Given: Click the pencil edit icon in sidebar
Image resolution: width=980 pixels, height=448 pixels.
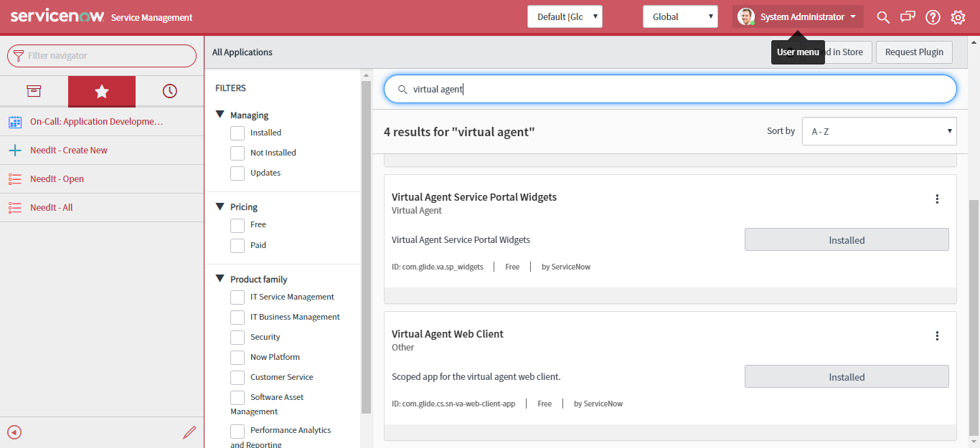Looking at the screenshot, I should click(x=189, y=432).
